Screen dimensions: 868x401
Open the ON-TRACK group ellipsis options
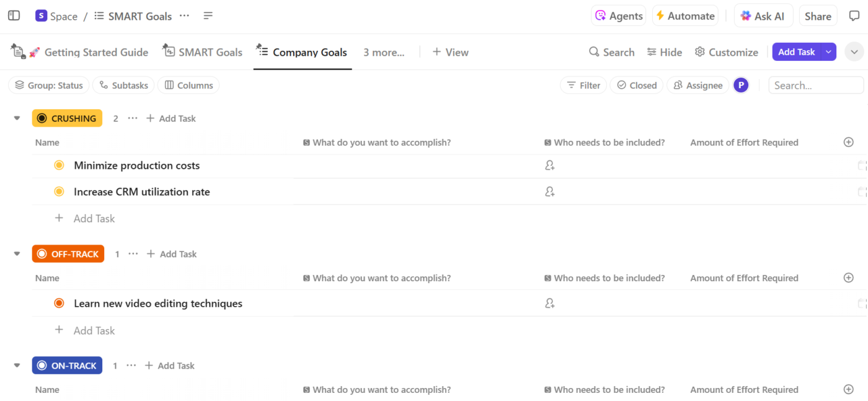point(131,366)
